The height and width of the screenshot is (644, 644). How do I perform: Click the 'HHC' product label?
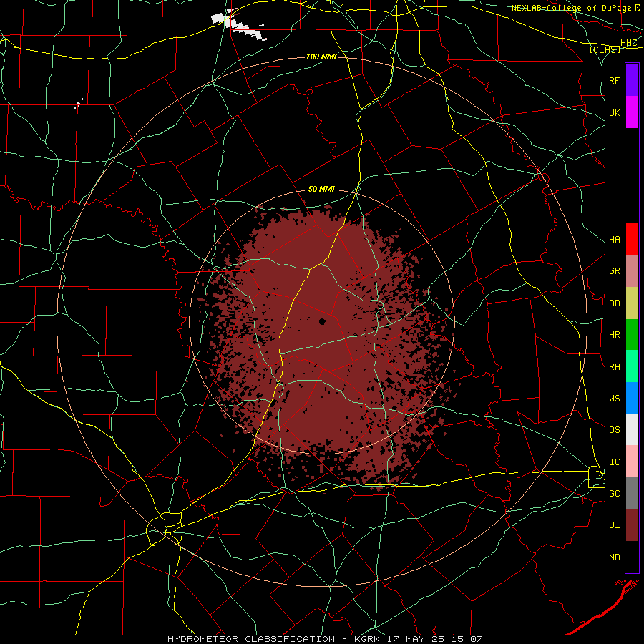pyautogui.click(x=629, y=43)
